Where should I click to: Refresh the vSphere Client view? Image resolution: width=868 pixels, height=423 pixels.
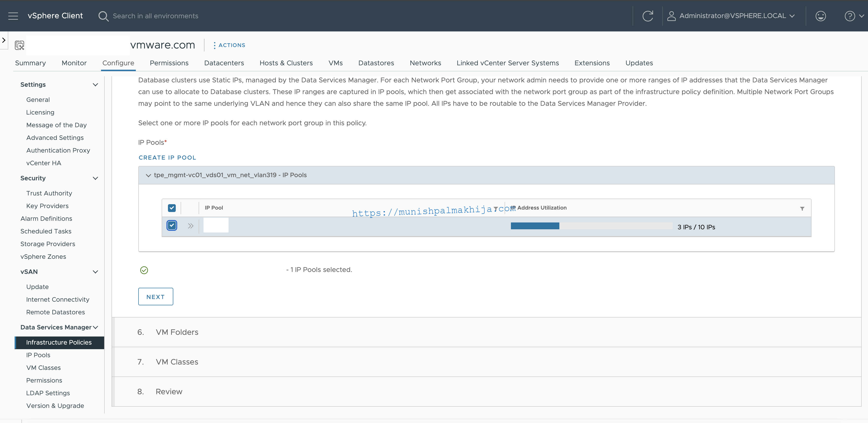pyautogui.click(x=648, y=16)
